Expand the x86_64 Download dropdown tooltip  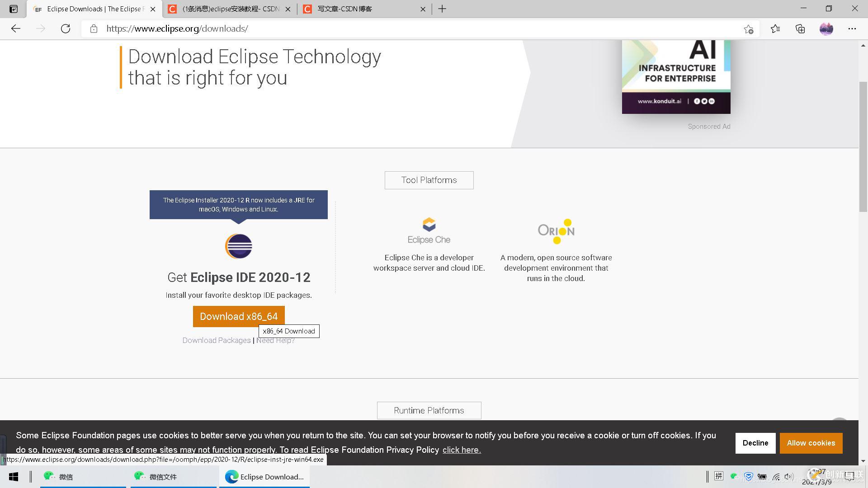tap(289, 331)
